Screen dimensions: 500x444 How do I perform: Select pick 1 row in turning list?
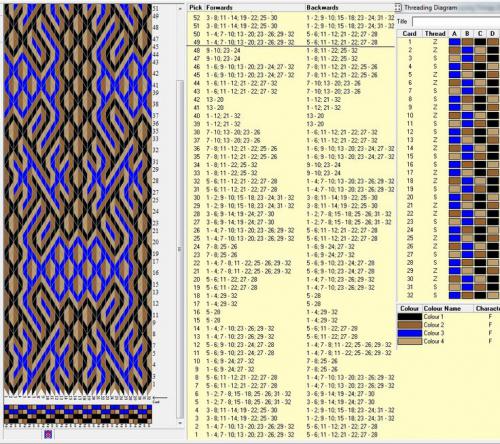point(291,435)
